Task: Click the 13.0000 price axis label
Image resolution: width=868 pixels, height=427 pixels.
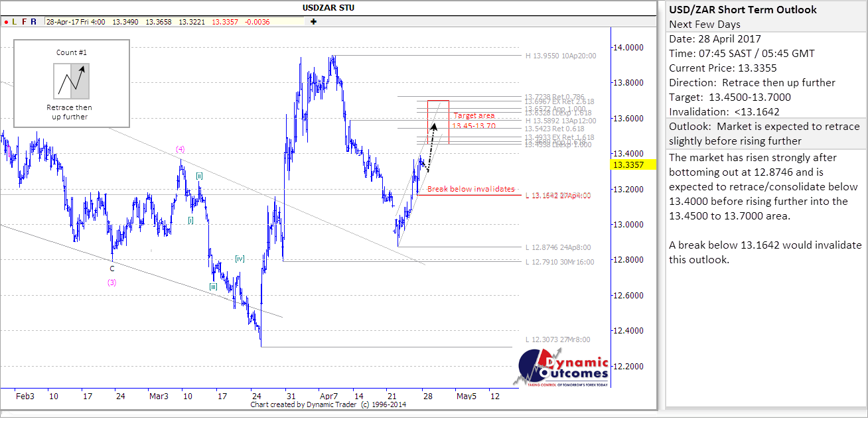Action: pos(629,225)
